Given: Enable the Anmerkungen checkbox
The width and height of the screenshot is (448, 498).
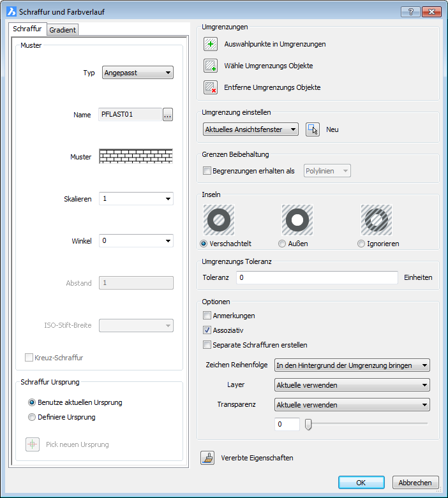Looking at the screenshot, I should pos(207,316).
